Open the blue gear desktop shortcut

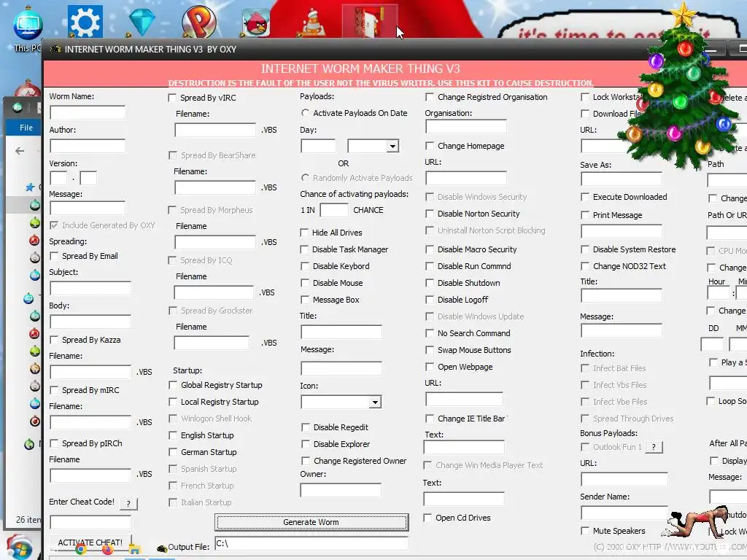pos(85,21)
